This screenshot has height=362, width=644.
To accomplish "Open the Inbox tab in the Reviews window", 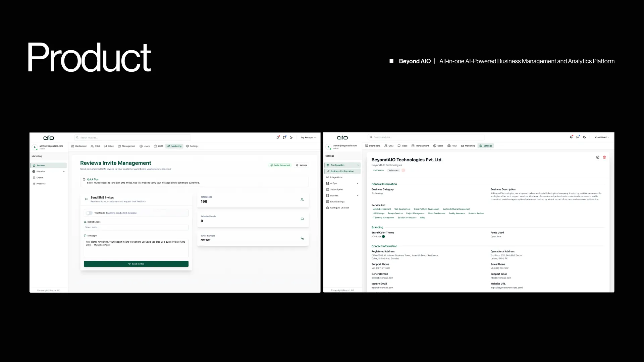I will 109,146.
